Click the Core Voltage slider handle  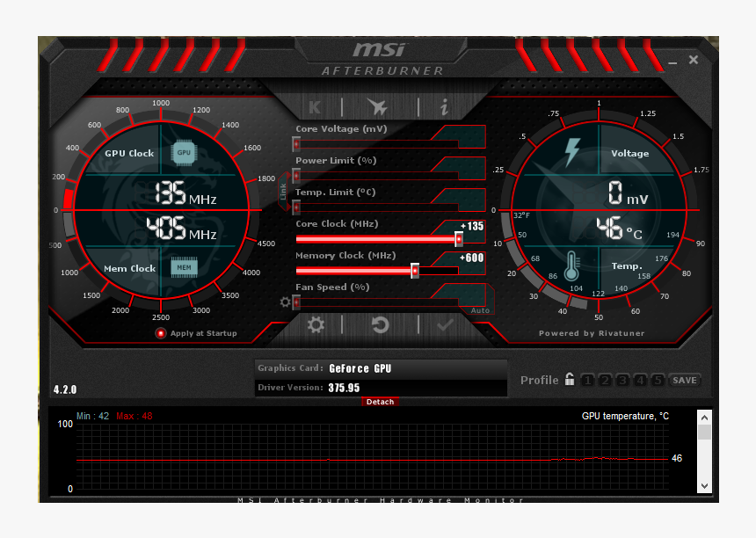(296, 143)
